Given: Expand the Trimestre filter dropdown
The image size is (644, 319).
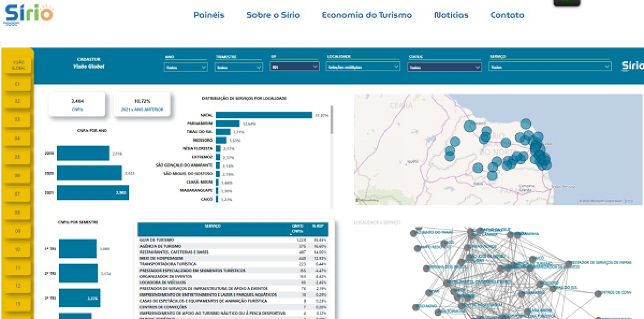Looking at the screenshot, I should pyautogui.click(x=239, y=67).
